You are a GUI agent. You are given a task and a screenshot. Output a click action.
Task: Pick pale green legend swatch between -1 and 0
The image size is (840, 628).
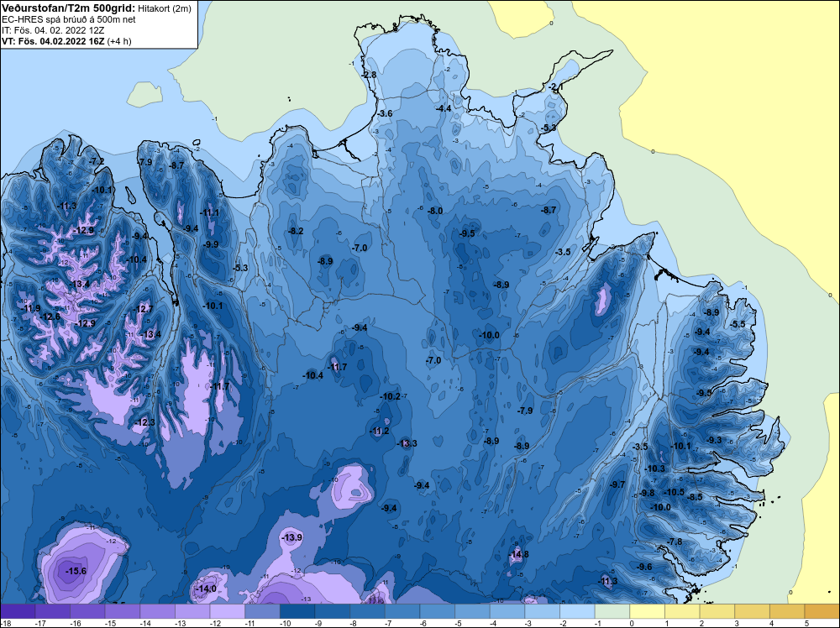point(612,611)
